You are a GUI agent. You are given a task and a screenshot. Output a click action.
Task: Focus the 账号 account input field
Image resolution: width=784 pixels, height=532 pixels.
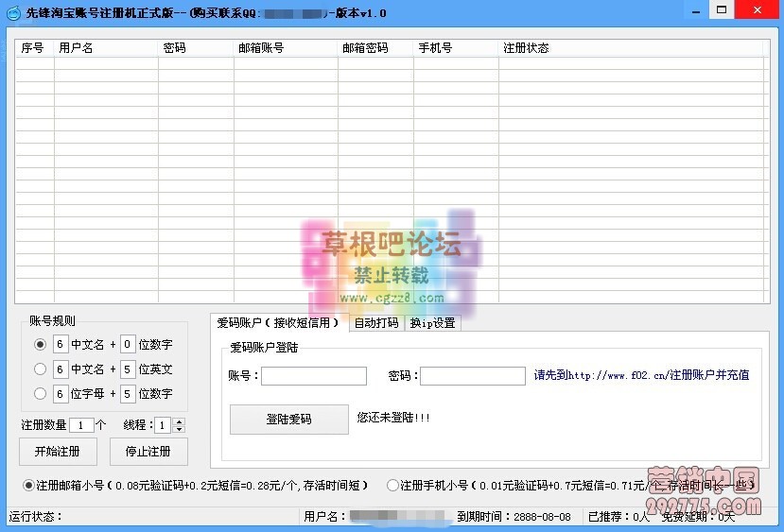click(x=313, y=376)
